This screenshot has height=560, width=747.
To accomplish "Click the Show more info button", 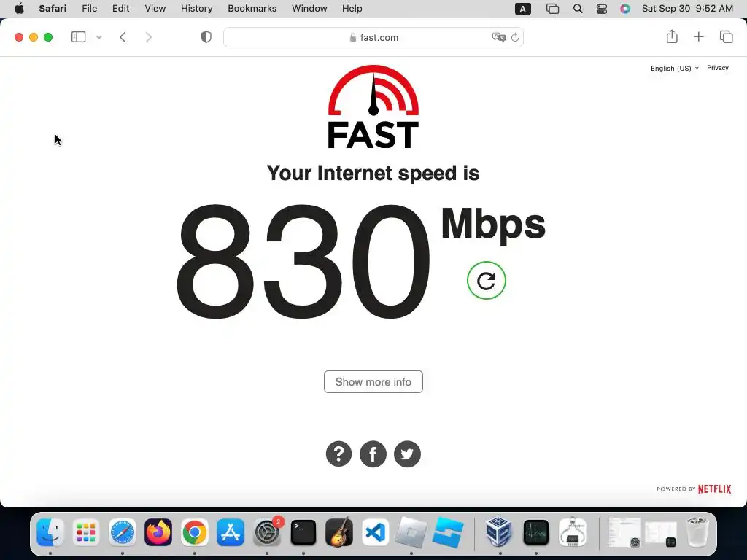I will point(373,382).
